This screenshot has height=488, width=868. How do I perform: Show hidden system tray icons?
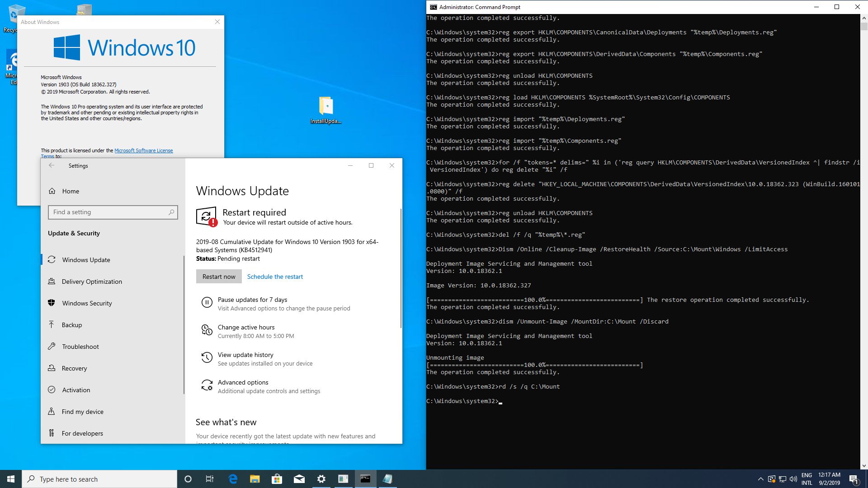tap(760, 479)
